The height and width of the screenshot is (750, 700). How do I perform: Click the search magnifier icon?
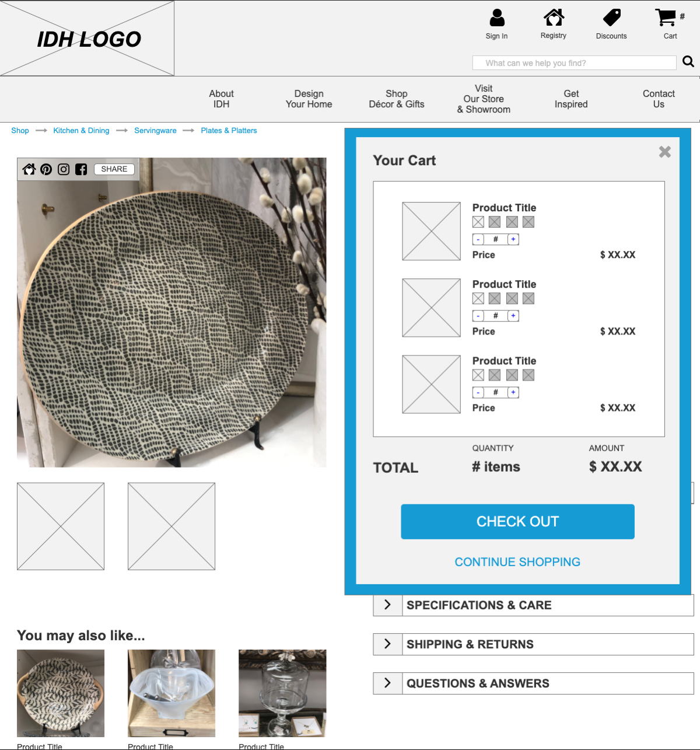(688, 61)
